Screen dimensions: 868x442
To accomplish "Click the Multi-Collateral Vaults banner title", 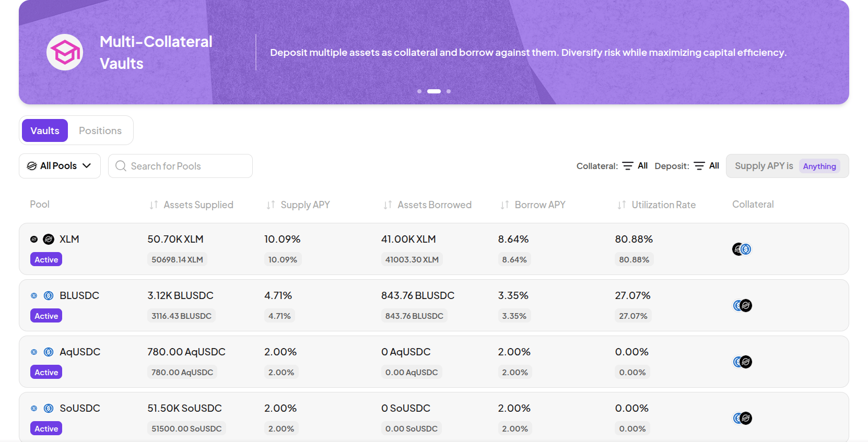I will (156, 52).
